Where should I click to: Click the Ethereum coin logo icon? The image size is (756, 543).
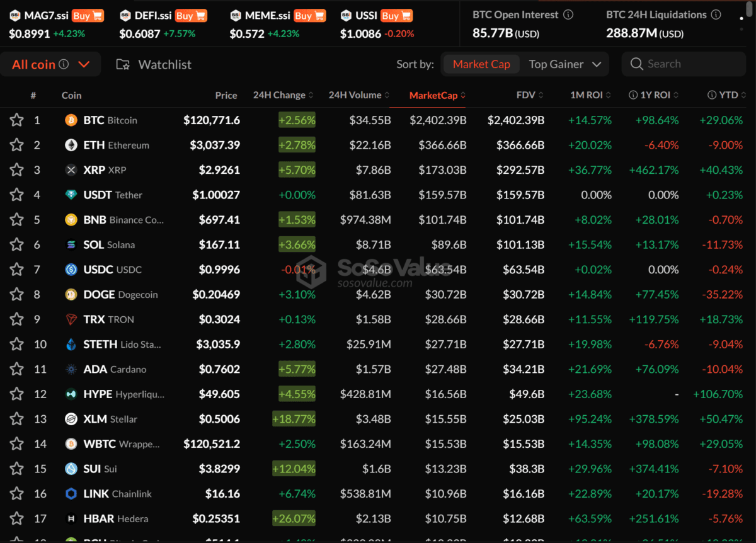pyautogui.click(x=72, y=146)
